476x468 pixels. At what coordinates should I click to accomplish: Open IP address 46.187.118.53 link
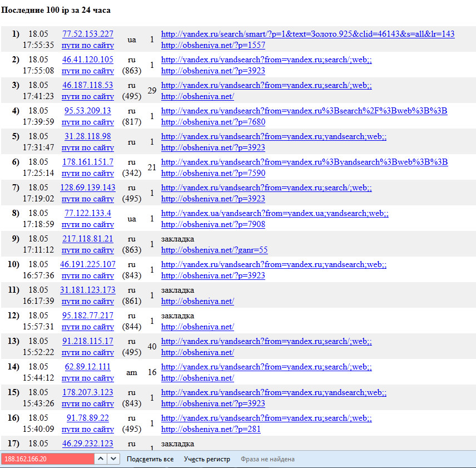tap(88, 85)
